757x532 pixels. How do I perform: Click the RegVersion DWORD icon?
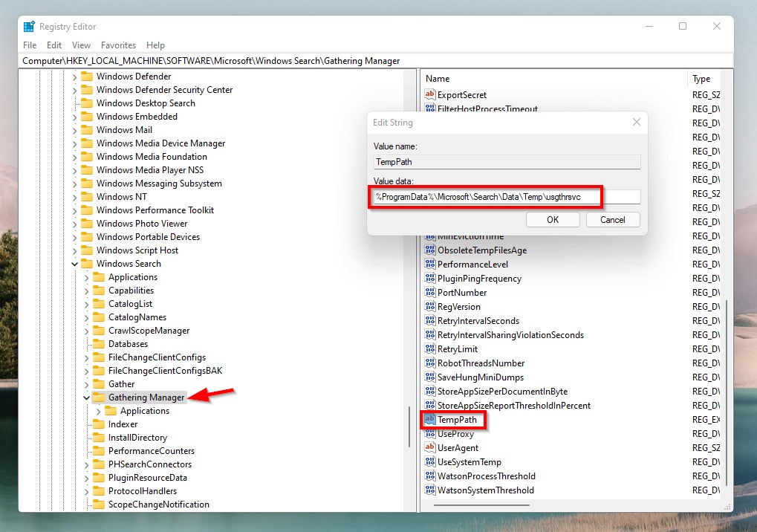pos(429,307)
